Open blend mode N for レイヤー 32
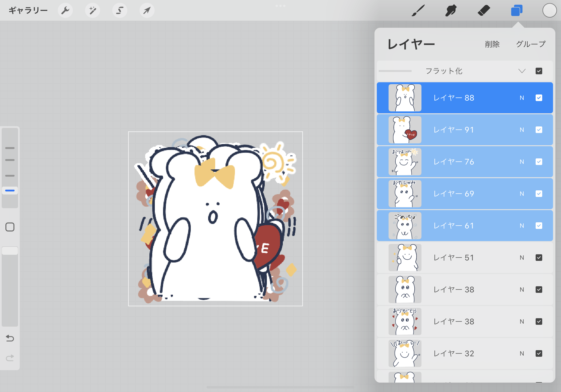The image size is (561, 392). click(x=522, y=353)
